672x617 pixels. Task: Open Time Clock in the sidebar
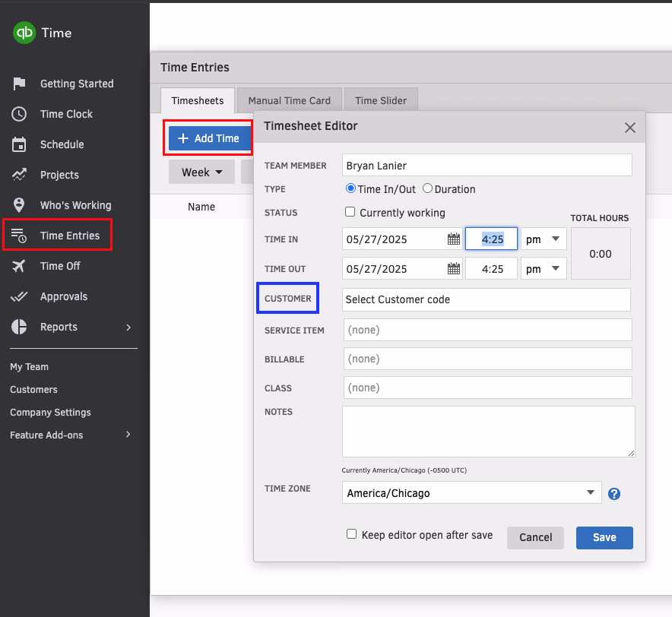[66, 114]
